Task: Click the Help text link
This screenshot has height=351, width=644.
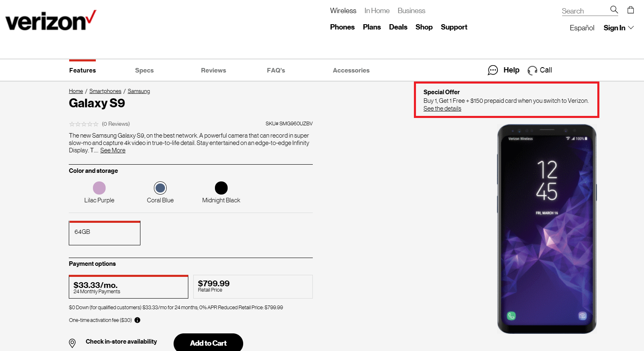Action: point(511,70)
